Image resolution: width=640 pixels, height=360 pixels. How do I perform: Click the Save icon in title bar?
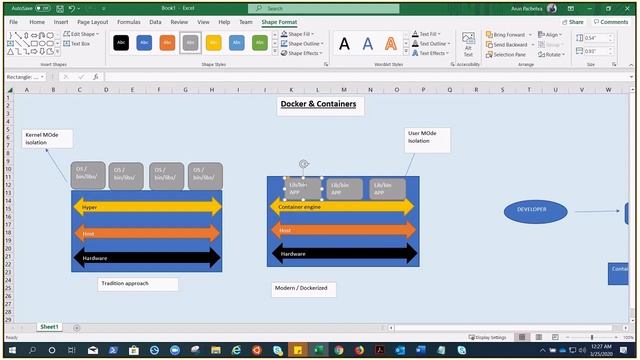pos(60,8)
